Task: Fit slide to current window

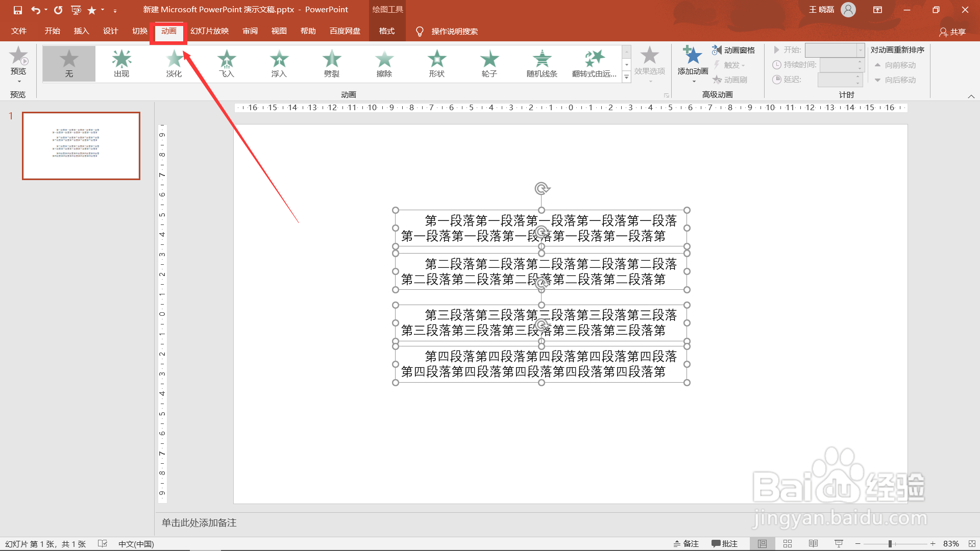Action: (972, 544)
